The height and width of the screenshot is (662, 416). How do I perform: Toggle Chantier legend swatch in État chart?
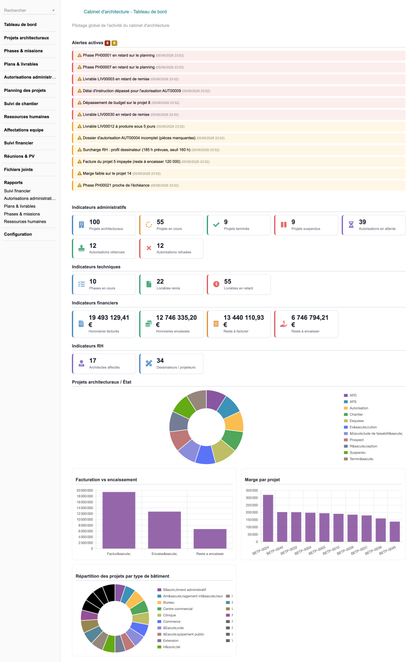pos(345,415)
